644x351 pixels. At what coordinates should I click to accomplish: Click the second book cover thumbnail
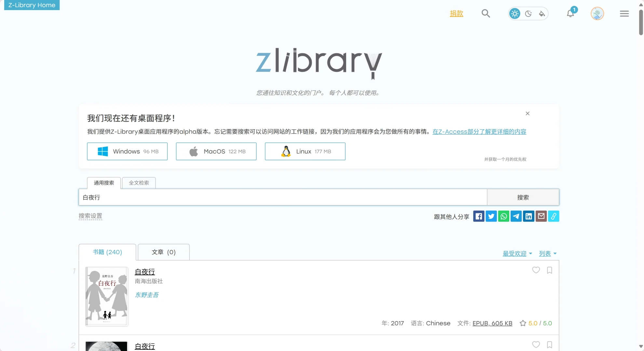106,346
